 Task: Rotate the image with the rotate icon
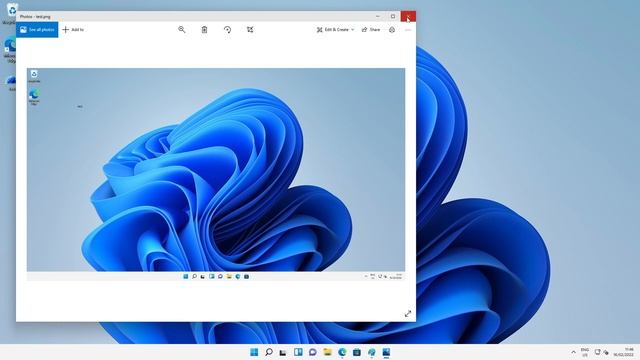tap(227, 29)
